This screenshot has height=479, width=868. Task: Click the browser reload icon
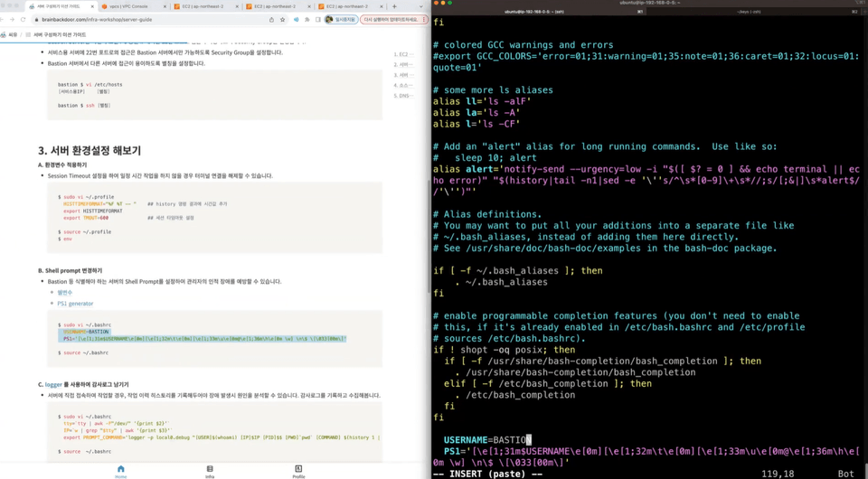pos(23,19)
